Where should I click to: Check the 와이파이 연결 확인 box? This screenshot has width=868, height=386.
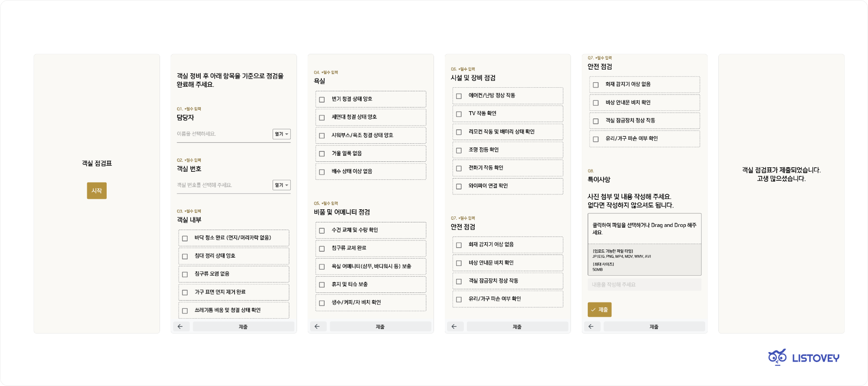point(459,186)
